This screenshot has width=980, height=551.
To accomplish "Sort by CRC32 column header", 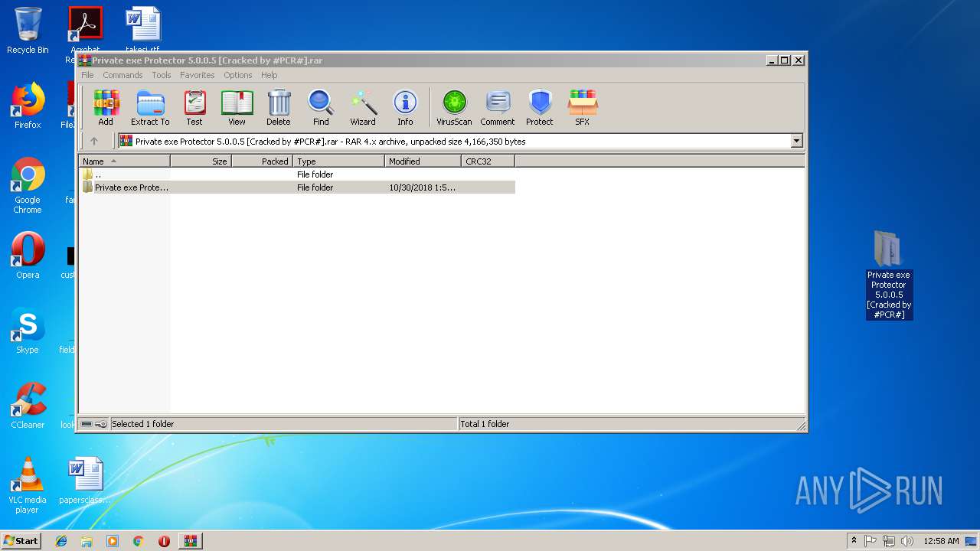I will [x=488, y=161].
